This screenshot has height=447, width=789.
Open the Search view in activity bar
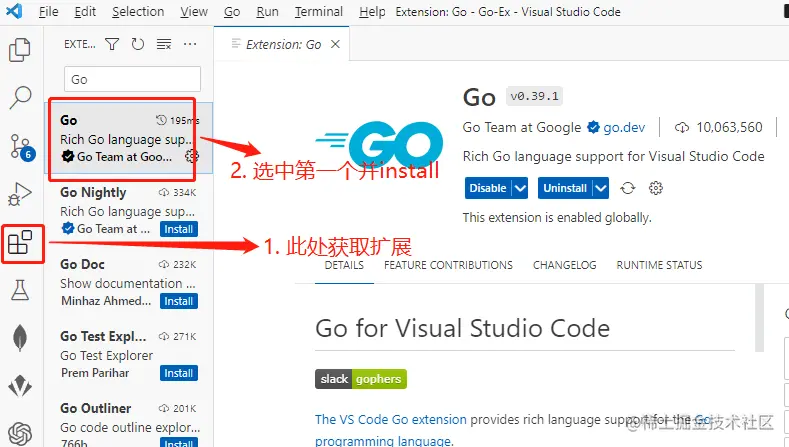20,98
